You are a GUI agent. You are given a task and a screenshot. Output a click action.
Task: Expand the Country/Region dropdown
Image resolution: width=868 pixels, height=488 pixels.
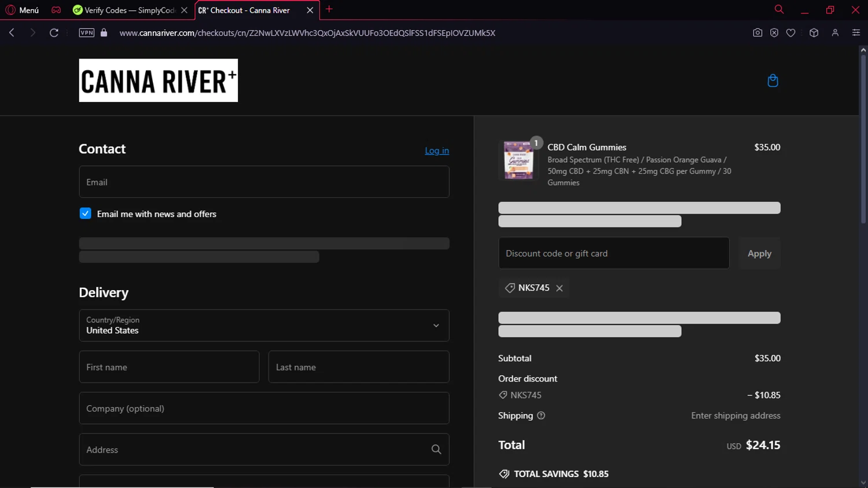264,325
